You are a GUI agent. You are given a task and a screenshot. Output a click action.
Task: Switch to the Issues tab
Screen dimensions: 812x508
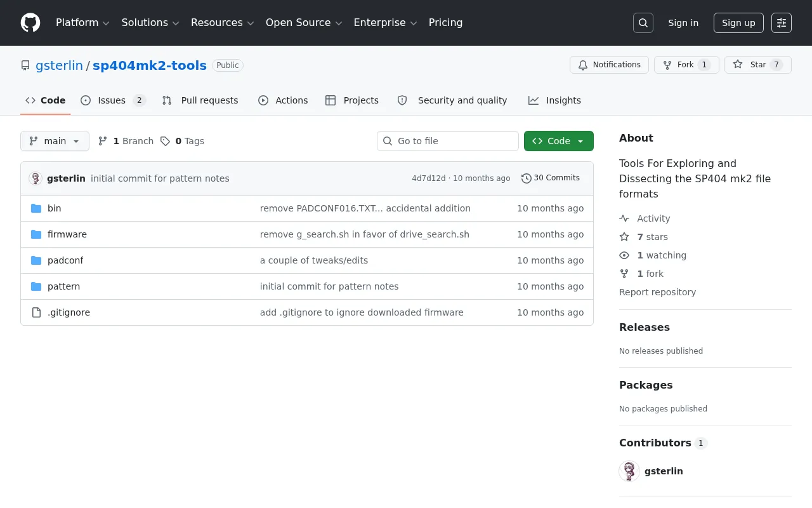114,100
